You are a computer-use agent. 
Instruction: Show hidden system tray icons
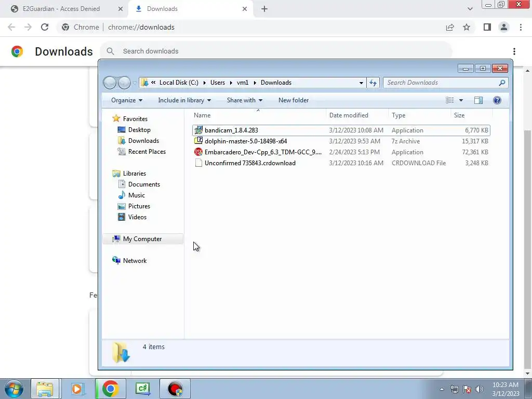point(442,389)
